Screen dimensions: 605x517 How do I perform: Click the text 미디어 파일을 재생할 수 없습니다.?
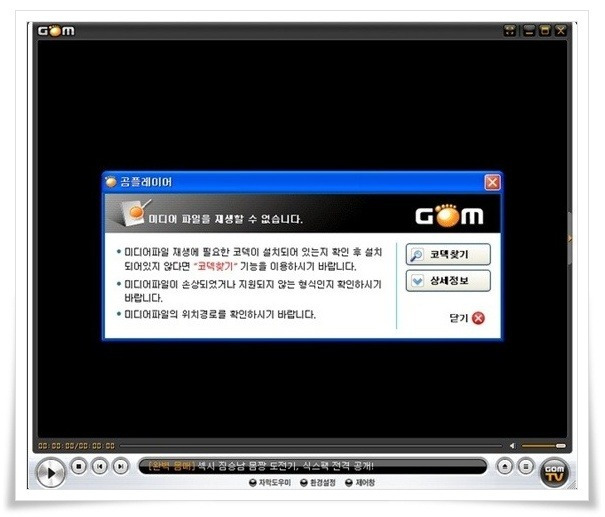(225, 219)
